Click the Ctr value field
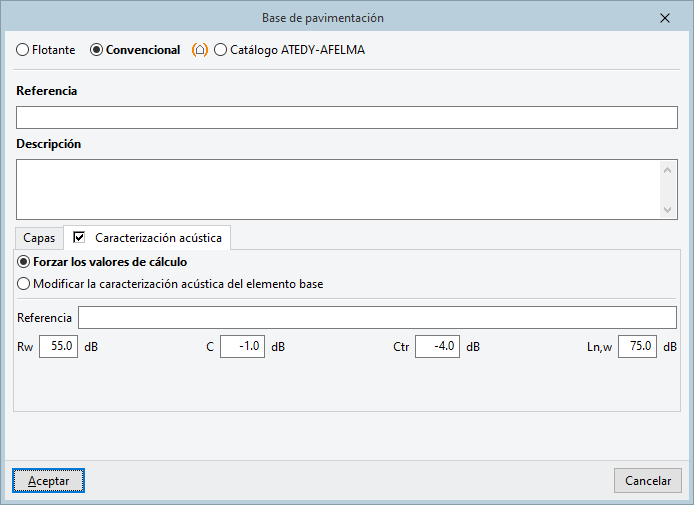The height and width of the screenshot is (505, 694). coord(438,347)
